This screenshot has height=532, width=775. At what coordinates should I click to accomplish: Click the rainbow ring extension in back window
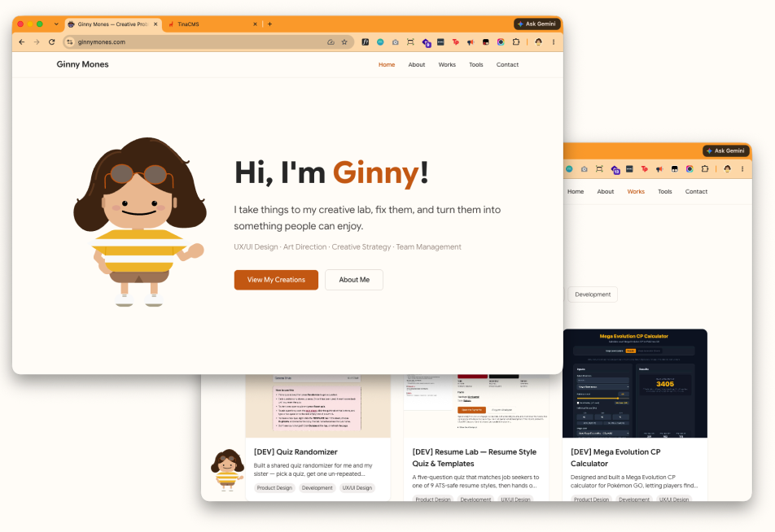[x=690, y=169]
